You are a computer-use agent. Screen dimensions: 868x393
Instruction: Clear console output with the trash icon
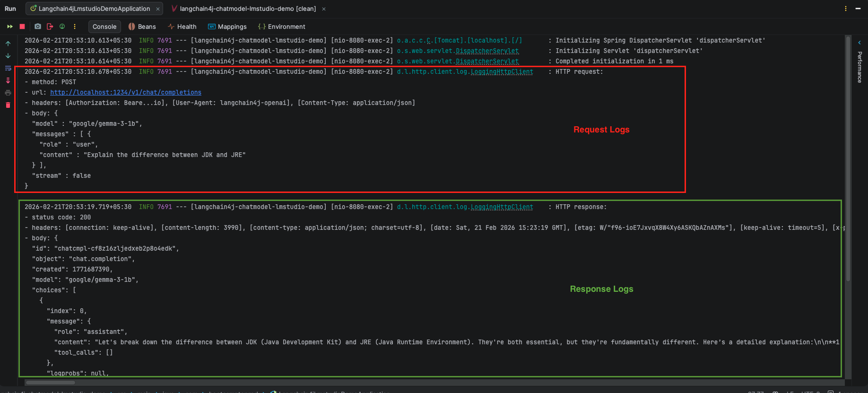pyautogui.click(x=8, y=105)
